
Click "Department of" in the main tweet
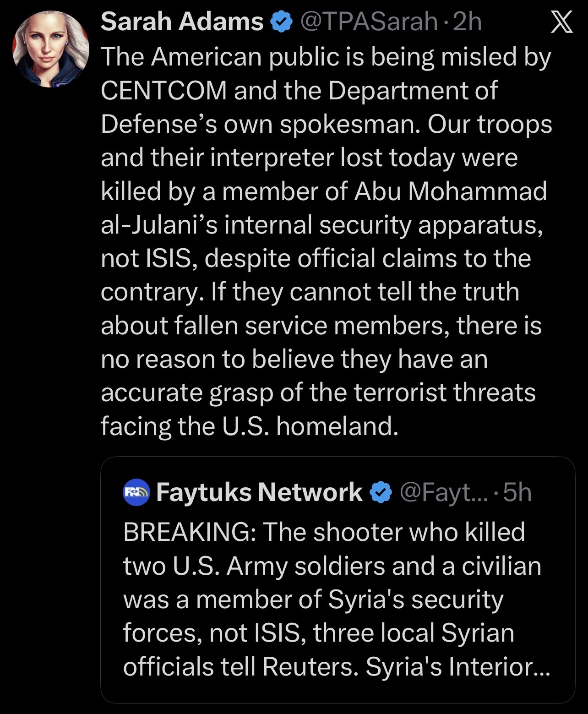413,91
